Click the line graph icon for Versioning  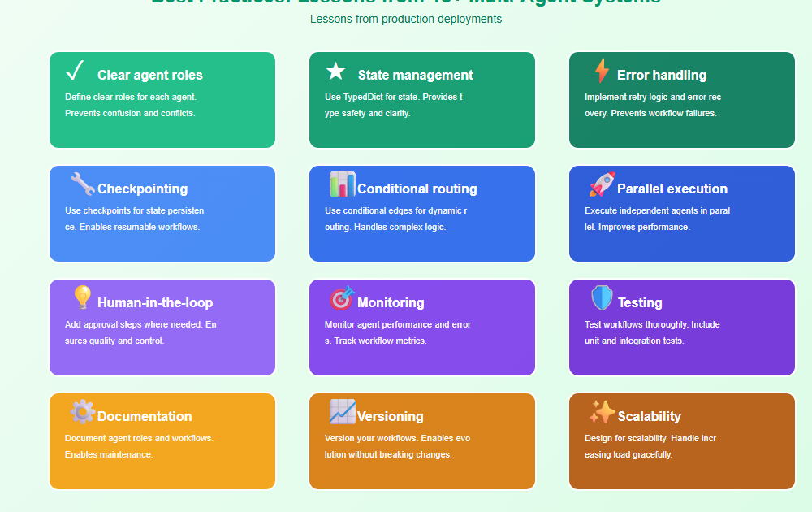pyautogui.click(x=342, y=412)
